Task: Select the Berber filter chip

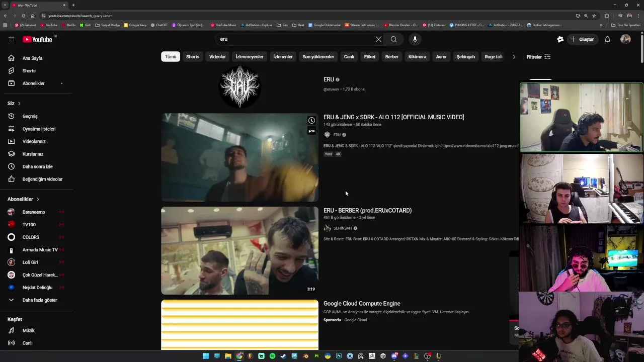Action: [392, 57]
